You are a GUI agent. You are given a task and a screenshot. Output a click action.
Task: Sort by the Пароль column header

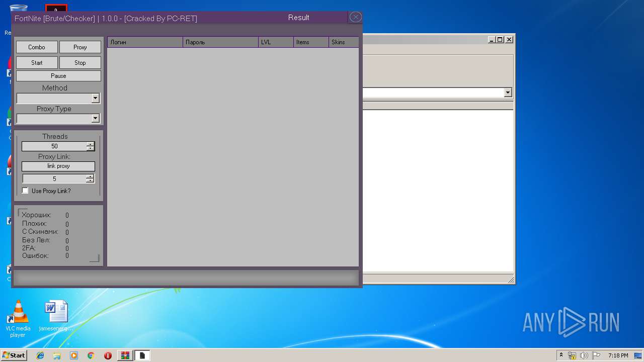(x=220, y=42)
